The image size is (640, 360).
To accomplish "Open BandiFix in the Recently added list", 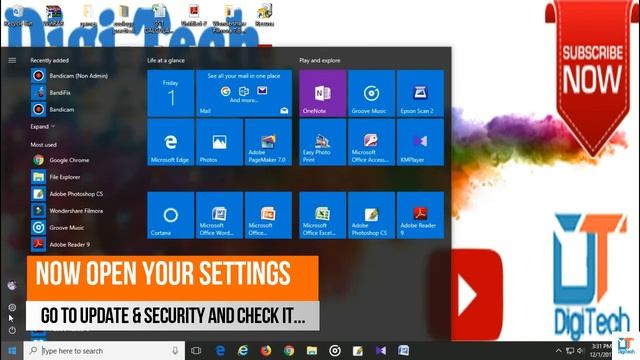I will coord(51,93).
